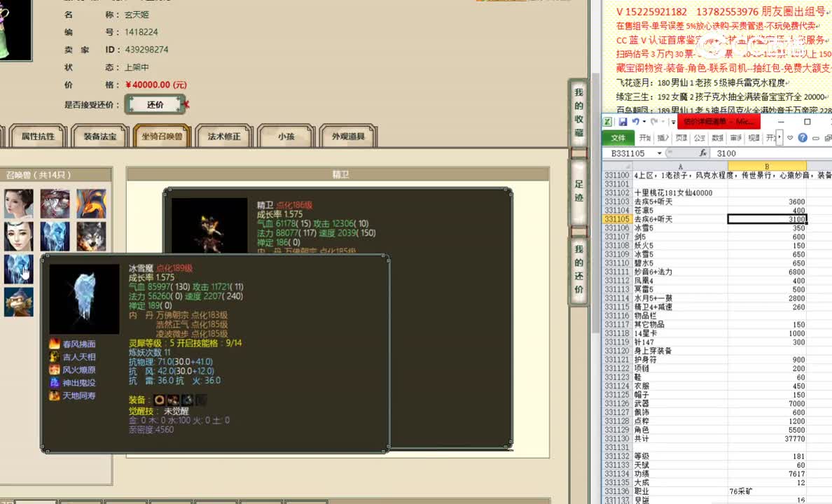This screenshot has width=832, height=504.
Task: Select the 神出鬼没 pet skill icon
Action: (54, 384)
